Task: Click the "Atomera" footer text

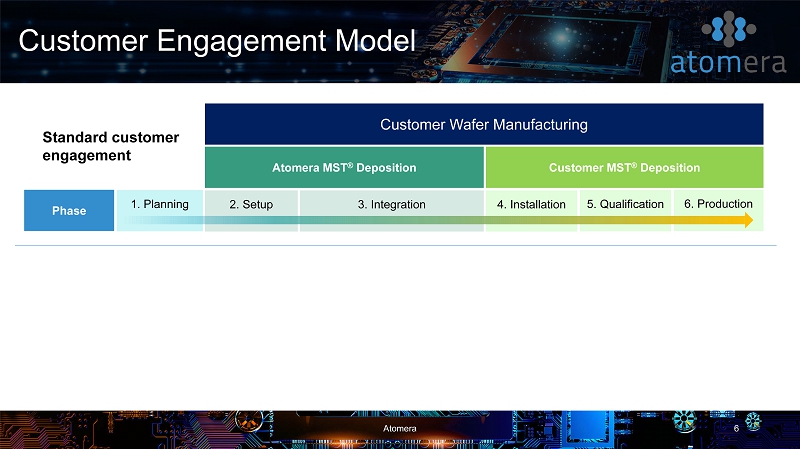Action: pyautogui.click(x=399, y=429)
